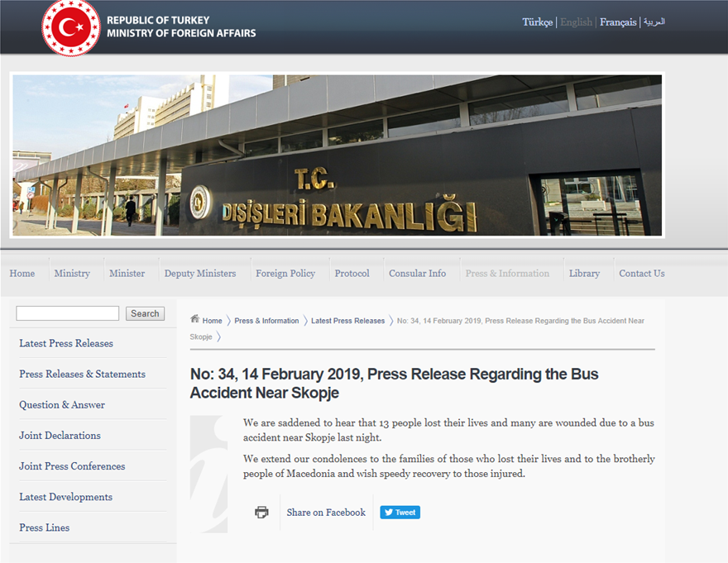
Task: Open Question & Answer in the sidebar
Action: pyautogui.click(x=62, y=405)
